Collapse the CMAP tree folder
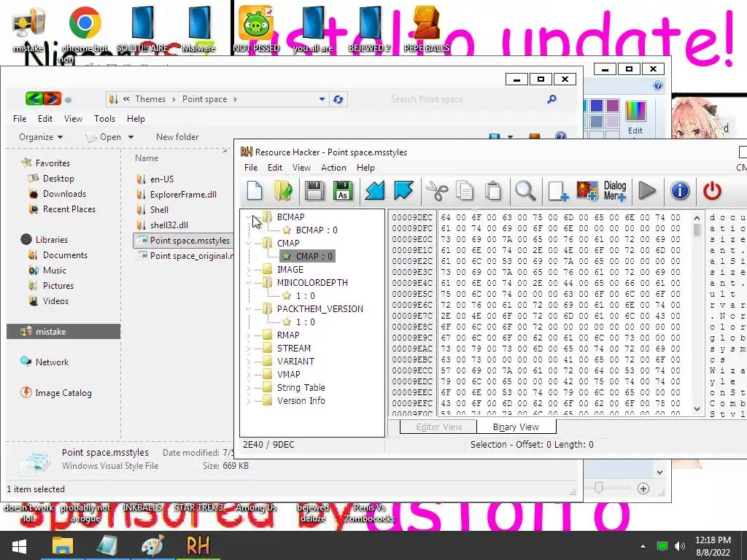The image size is (747, 560). (x=249, y=244)
